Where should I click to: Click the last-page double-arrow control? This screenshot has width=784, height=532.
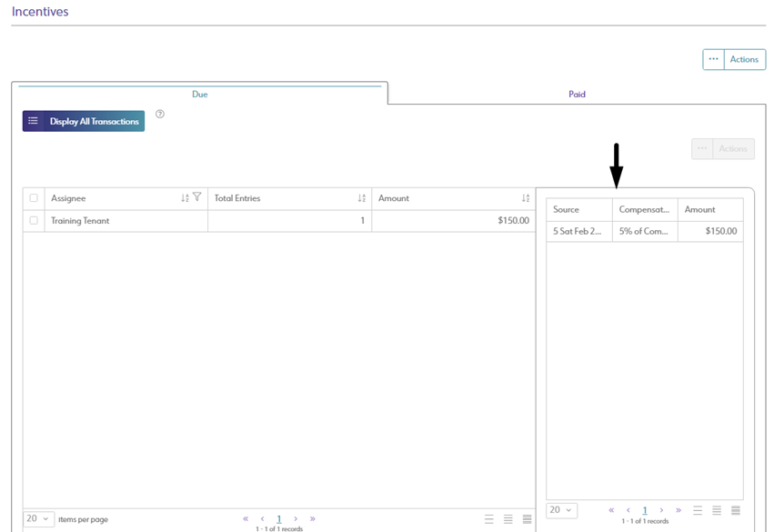pyautogui.click(x=312, y=518)
